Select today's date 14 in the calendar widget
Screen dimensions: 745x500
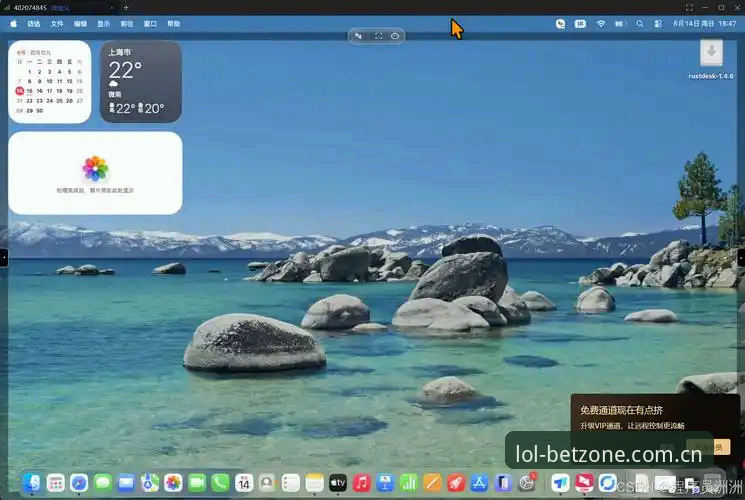(x=19, y=91)
